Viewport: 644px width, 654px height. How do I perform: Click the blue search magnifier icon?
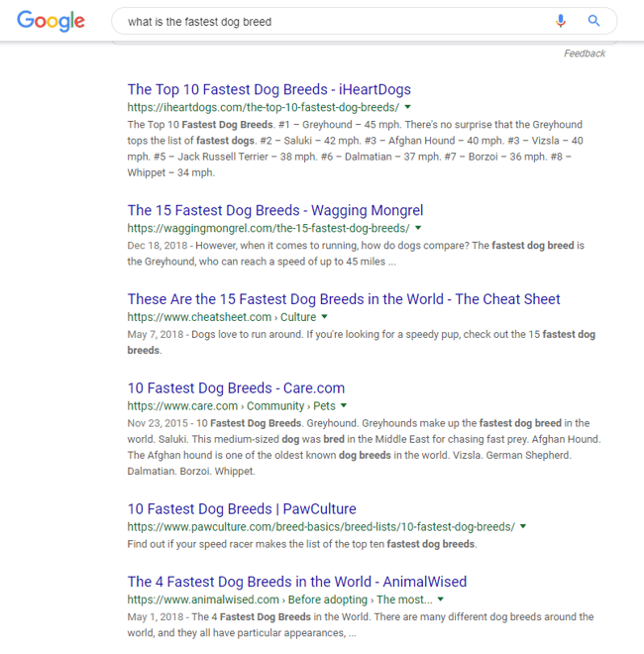[593, 21]
